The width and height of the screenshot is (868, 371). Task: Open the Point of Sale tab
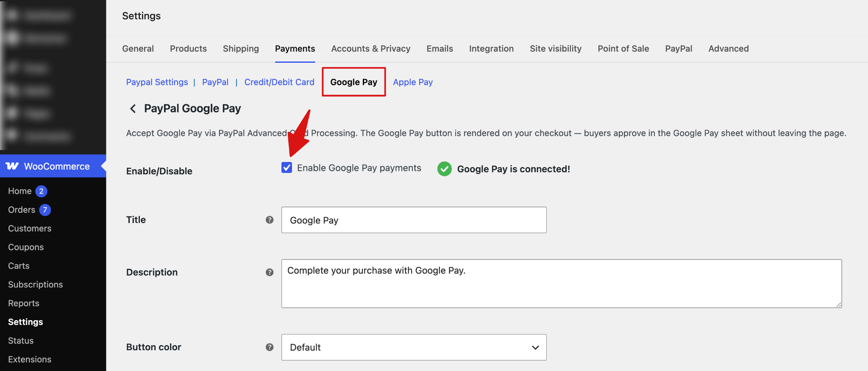(623, 49)
